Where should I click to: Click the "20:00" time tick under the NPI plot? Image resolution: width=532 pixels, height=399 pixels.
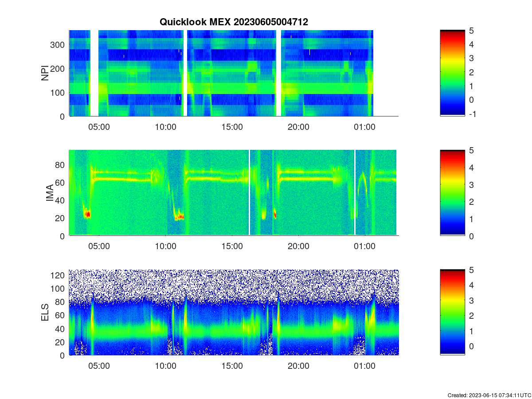(298, 127)
